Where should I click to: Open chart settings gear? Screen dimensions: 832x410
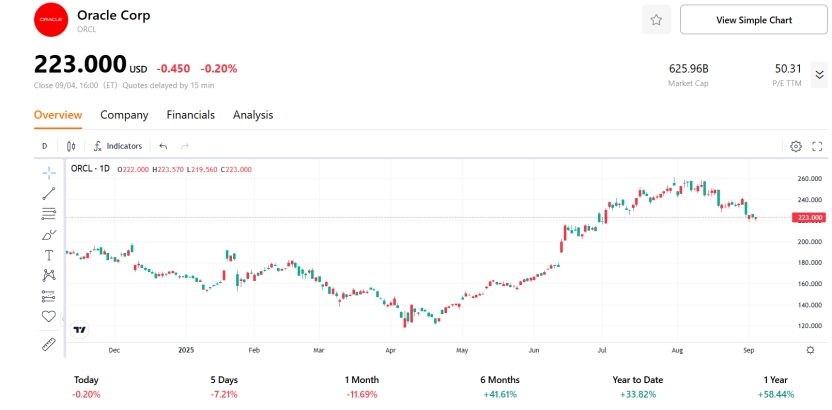(x=796, y=146)
